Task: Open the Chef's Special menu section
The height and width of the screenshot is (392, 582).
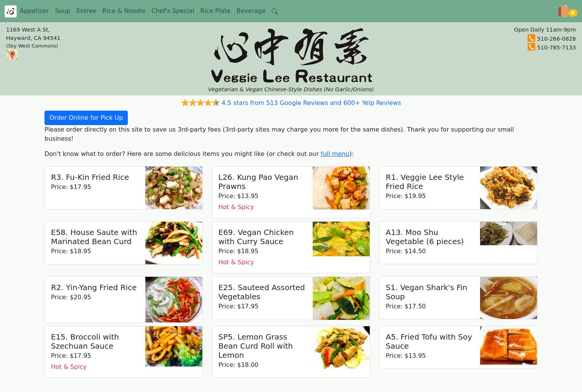Action: click(x=173, y=11)
